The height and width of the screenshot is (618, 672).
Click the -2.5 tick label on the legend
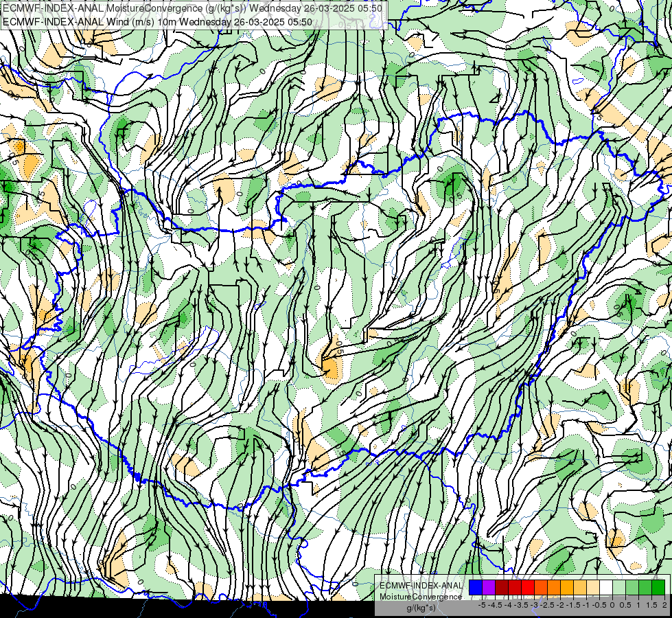pos(547,605)
